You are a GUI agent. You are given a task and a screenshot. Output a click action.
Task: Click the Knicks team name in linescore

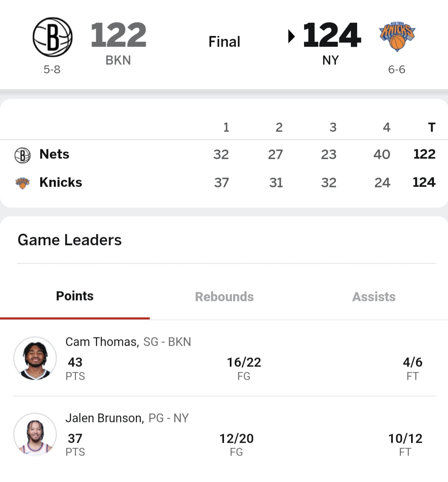(x=61, y=182)
